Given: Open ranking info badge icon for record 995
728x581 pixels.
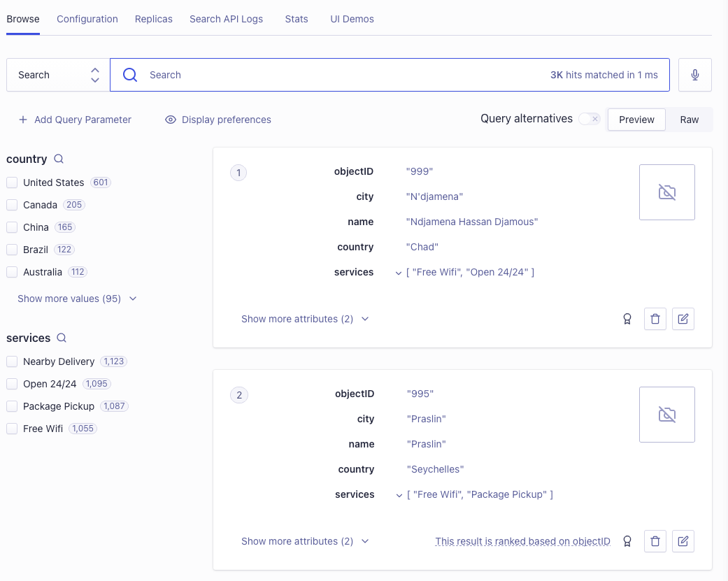Looking at the screenshot, I should pos(627,541).
